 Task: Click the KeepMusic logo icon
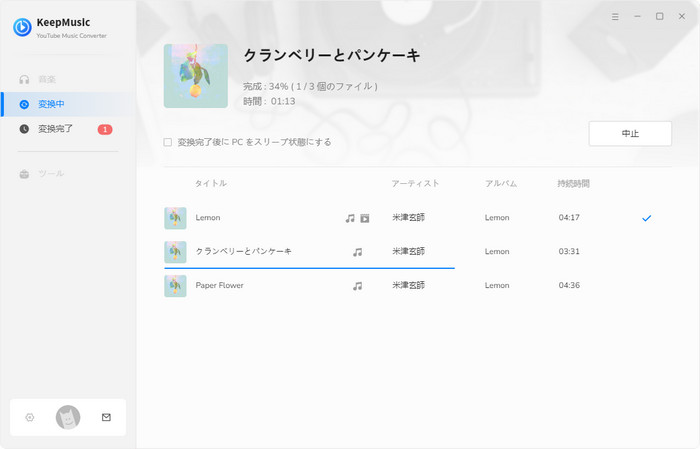click(x=22, y=27)
